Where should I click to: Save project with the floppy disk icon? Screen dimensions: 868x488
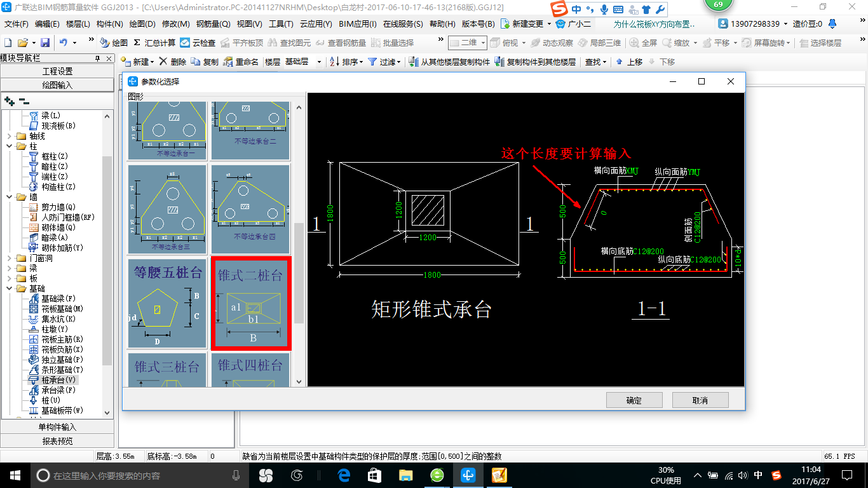[x=45, y=43]
